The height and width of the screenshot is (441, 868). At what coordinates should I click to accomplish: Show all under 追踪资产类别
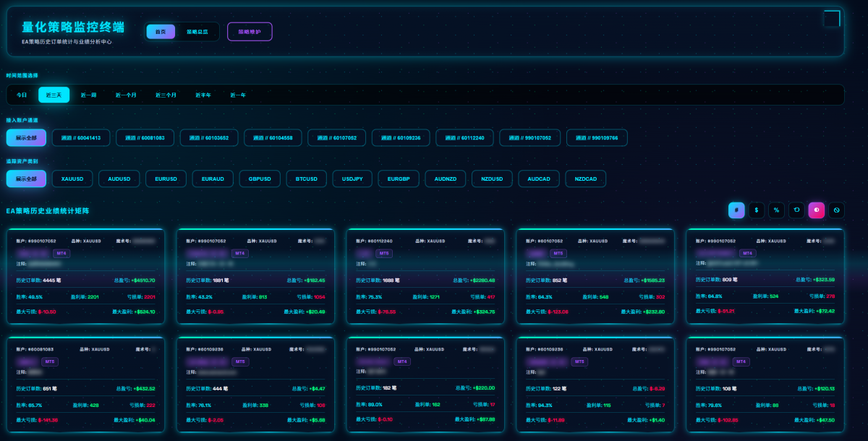26,179
